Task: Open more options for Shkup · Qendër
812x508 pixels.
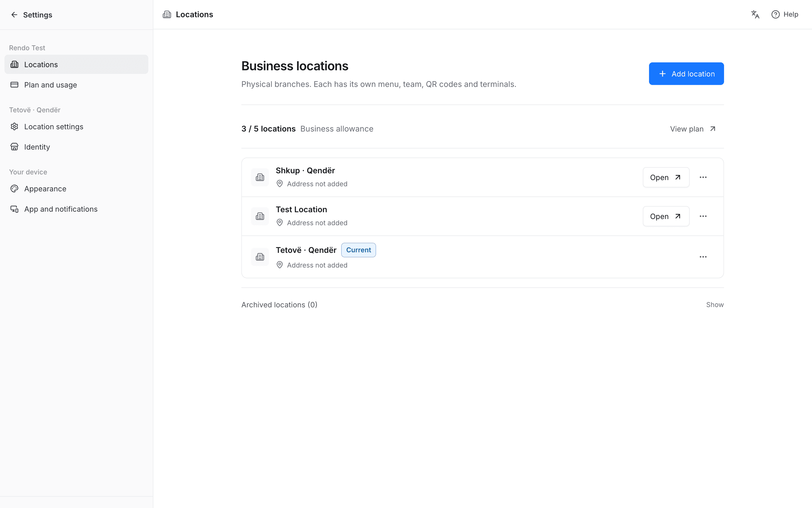Action: click(x=703, y=178)
